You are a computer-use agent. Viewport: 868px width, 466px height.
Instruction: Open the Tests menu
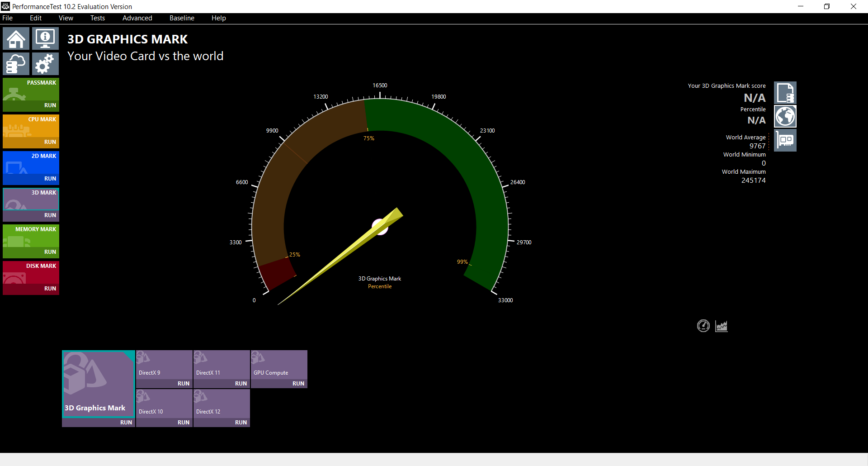point(98,18)
